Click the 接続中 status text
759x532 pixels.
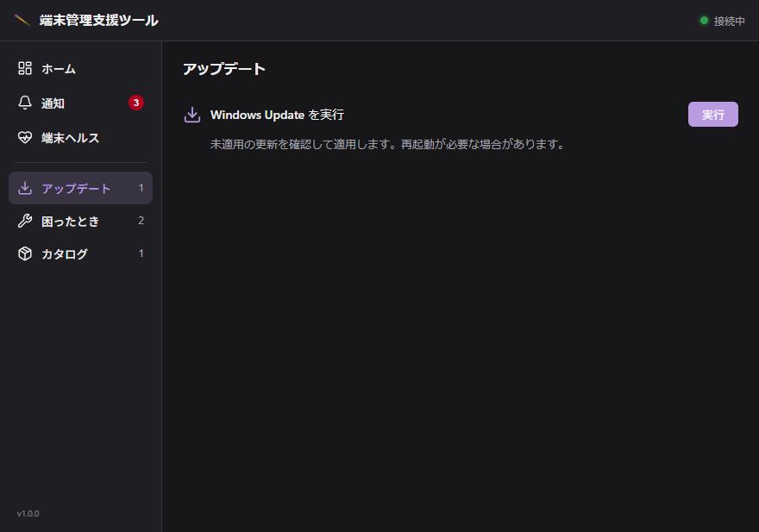point(729,21)
